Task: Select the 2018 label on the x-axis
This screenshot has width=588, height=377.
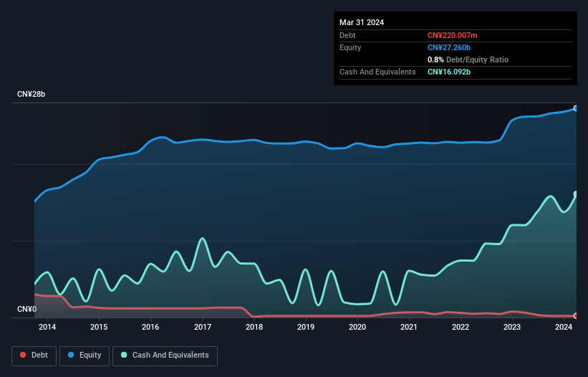Action: (254, 328)
